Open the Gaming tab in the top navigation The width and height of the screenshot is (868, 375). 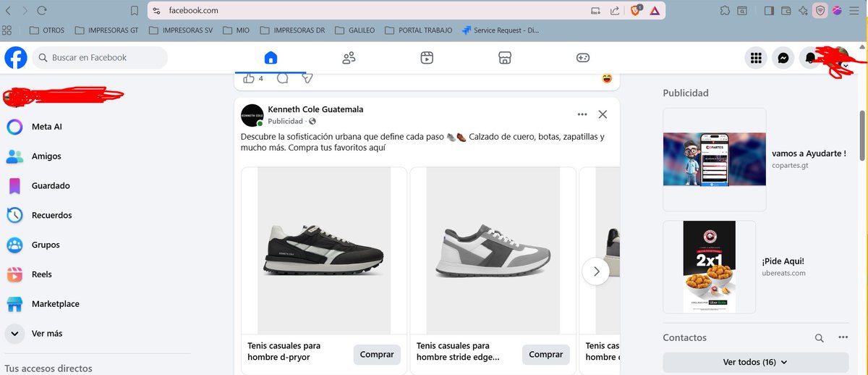pyautogui.click(x=583, y=58)
